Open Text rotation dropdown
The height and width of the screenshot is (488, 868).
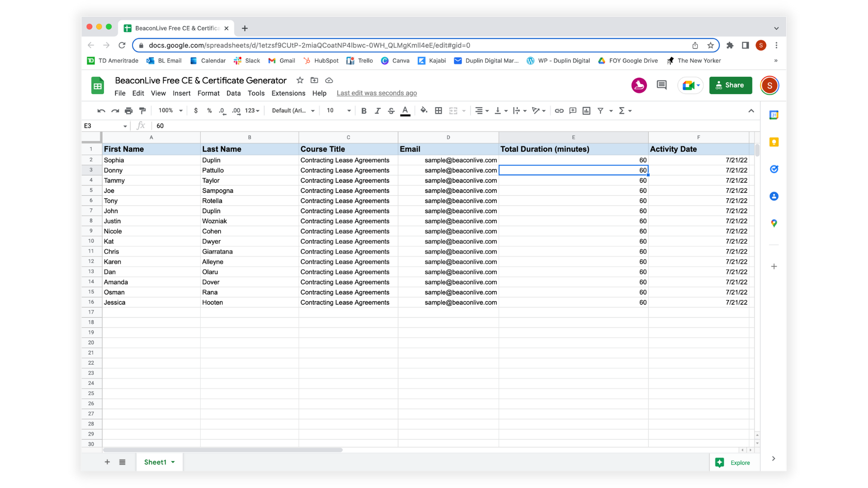click(x=539, y=111)
